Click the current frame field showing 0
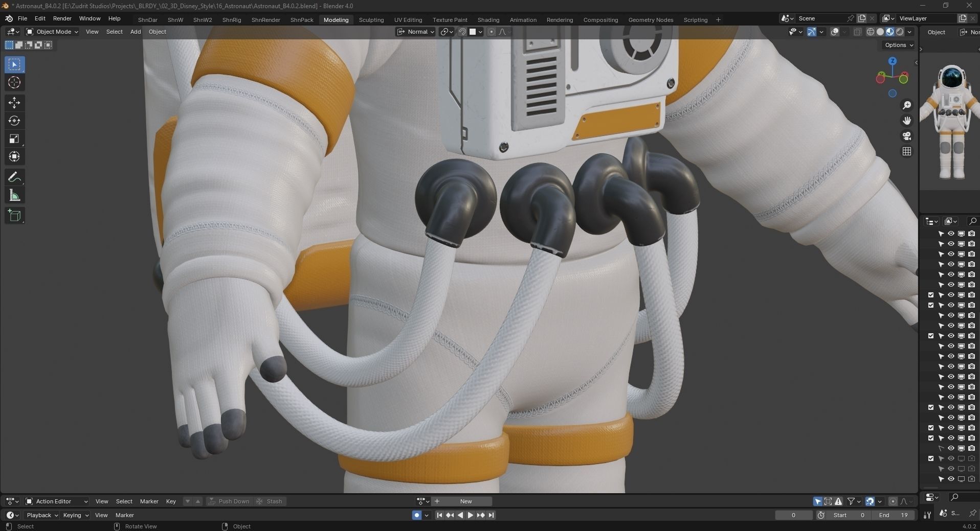Image resolution: width=980 pixels, height=531 pixels. coord(793,515)
